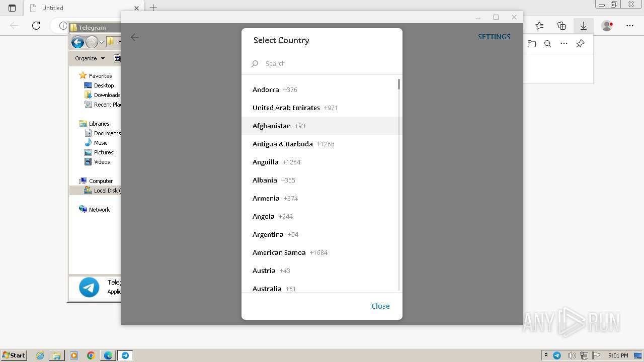
Task: Switch to Telegram taskbar button
Action: tap(125, 355)
